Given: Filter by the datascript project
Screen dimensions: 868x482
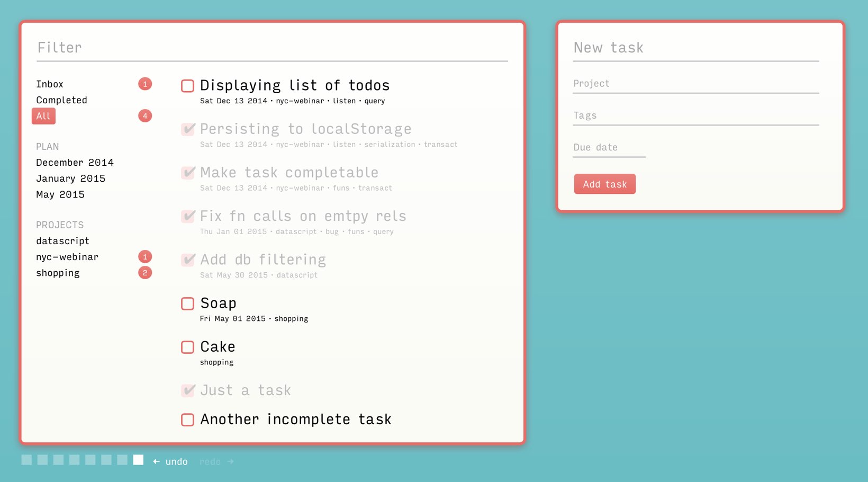Looking at the screenshot, I should pyautogui.click(x=62, y=241).
